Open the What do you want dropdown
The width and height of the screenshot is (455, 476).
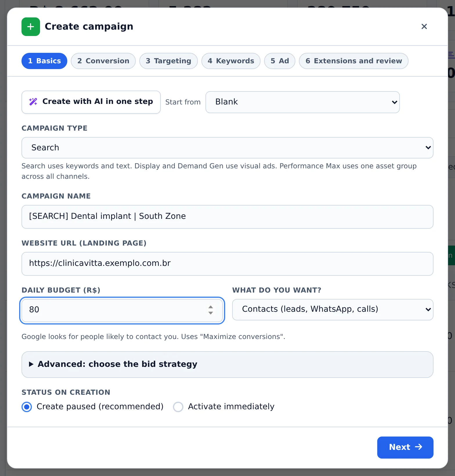pyautogui.click(x=333, y=309)
